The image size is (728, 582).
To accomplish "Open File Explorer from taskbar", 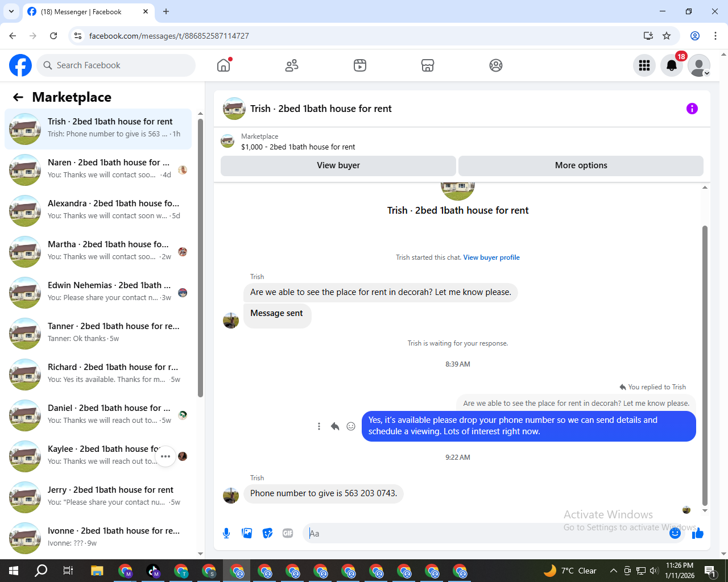I will click(97, 571).
